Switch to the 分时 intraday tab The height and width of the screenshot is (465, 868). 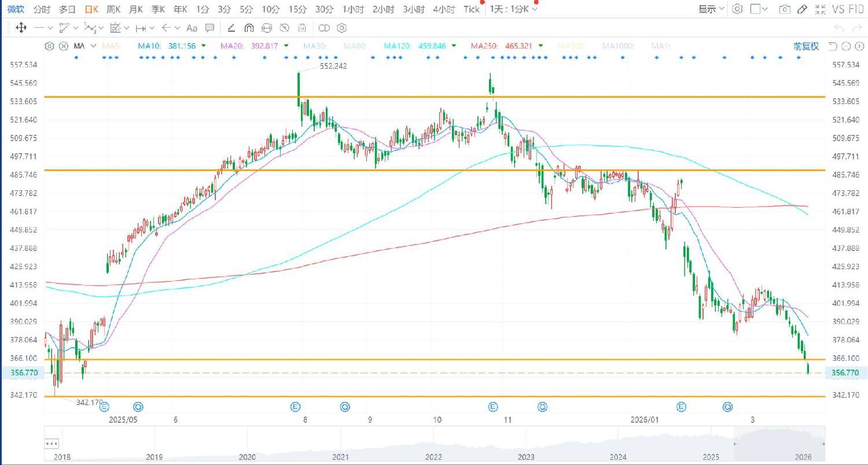(x=42, y=9)
